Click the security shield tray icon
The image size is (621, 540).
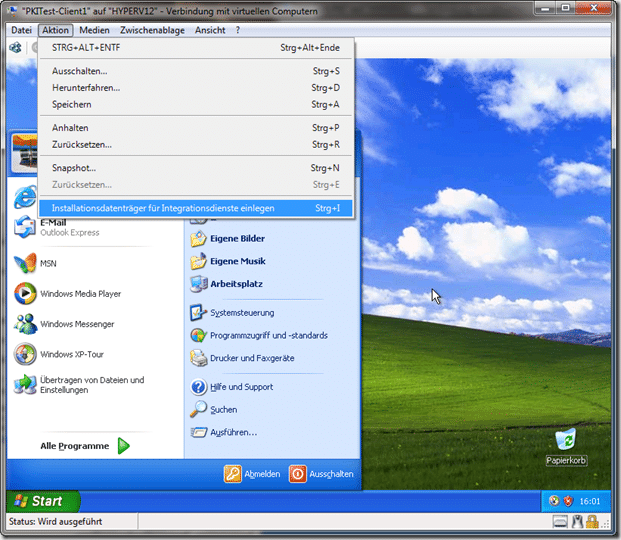568,501
